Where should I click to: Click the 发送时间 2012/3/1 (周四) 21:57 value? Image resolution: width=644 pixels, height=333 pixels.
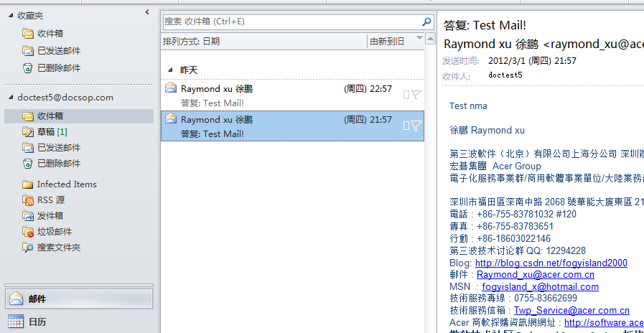point(532,61)
